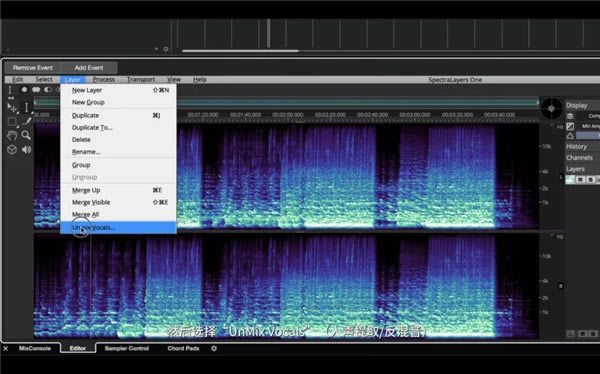Screen dimensions: 600x374
Task: Click timeline ruler at 00:02:00.000
Action: point(287,115)
